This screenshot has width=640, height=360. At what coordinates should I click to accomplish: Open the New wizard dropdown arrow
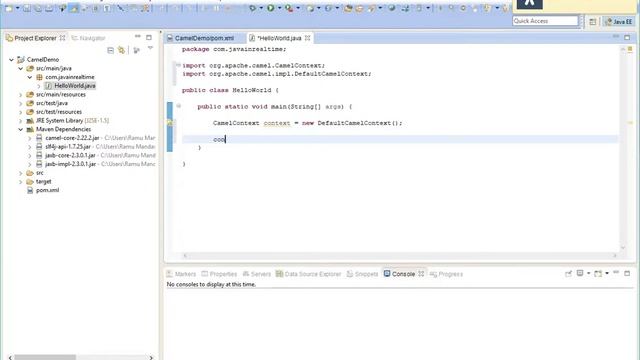click(18, 8)
